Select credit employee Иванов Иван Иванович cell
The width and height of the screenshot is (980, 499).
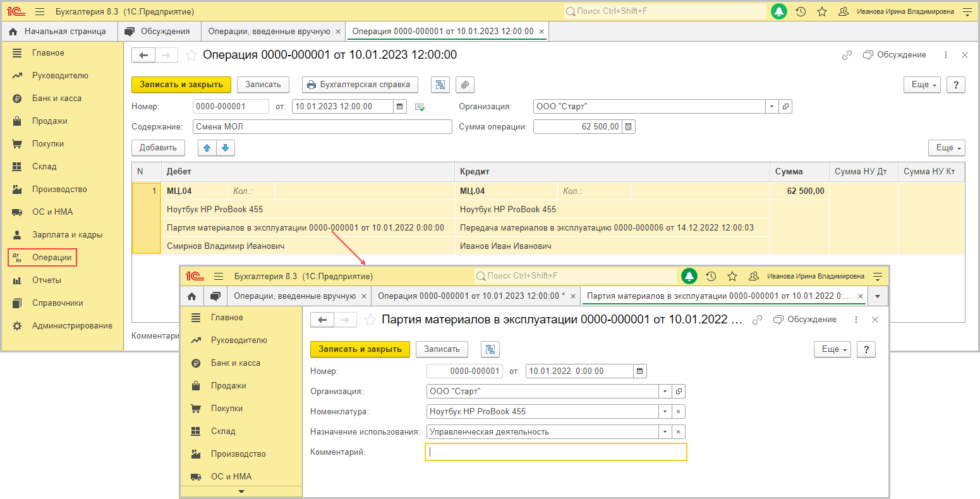click(x=612, y=246)
